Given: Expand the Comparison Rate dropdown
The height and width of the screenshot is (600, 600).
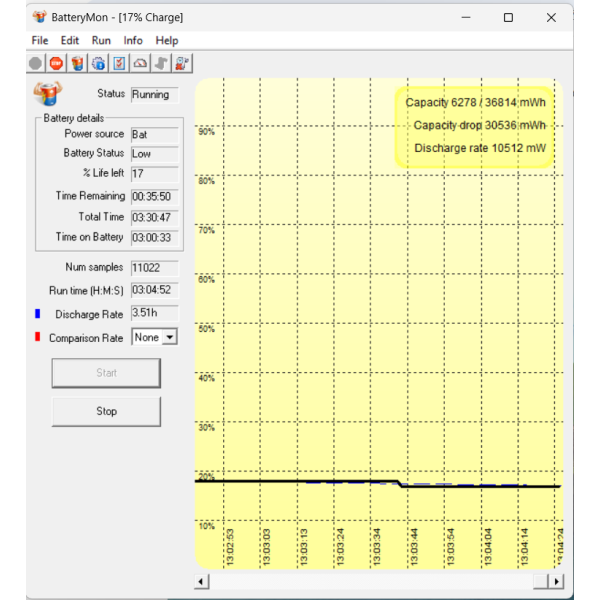Looking at the screenshot, I should 170,337.
